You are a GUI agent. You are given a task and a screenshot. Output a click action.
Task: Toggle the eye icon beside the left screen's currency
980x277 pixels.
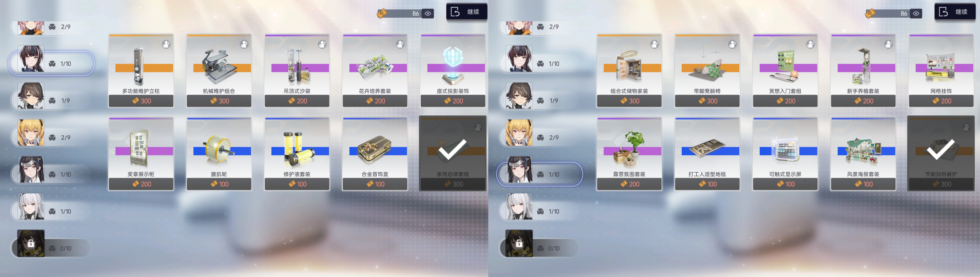(428, 13)
